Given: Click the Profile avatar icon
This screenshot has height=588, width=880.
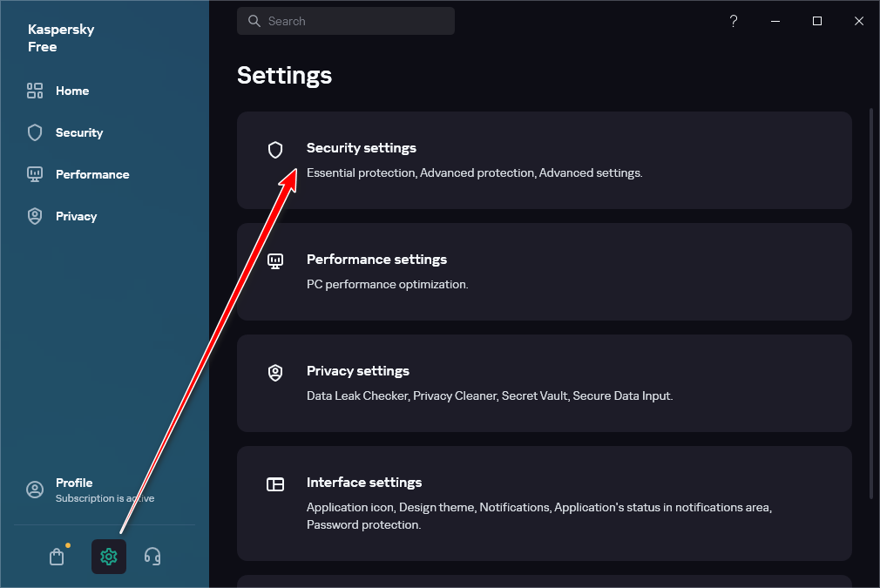Looking at the screenshot, I should click(35, 490).
